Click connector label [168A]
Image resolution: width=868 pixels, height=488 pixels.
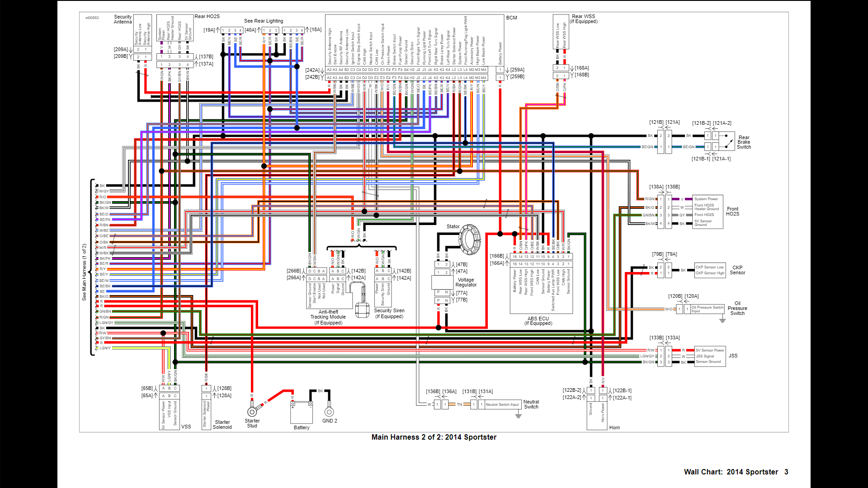(582, 68)
